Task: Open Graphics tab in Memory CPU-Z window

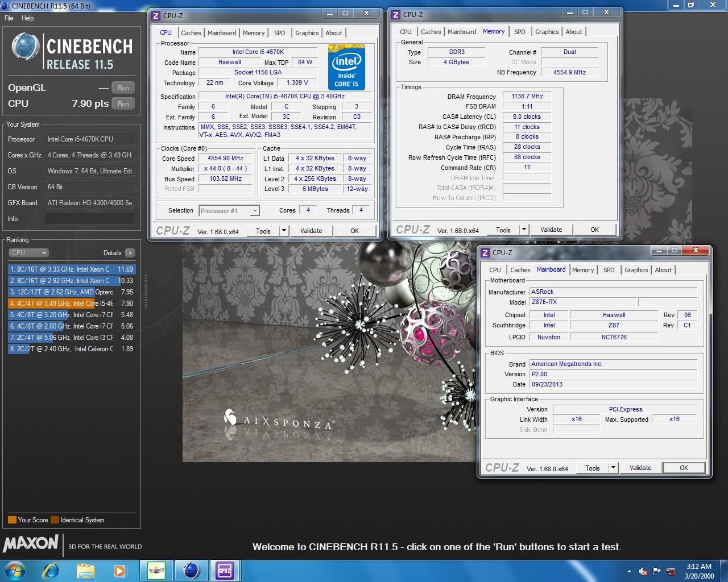Action: click(x=547, y=32)
